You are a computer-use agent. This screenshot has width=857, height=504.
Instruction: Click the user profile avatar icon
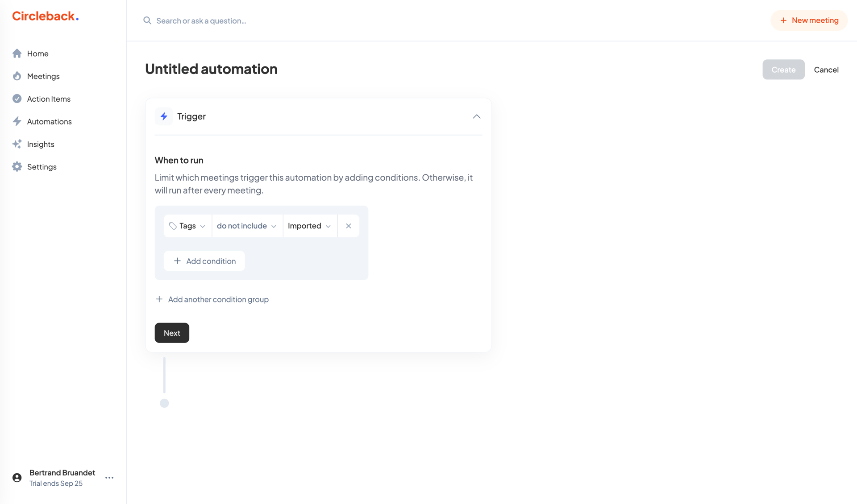point(17,477)
